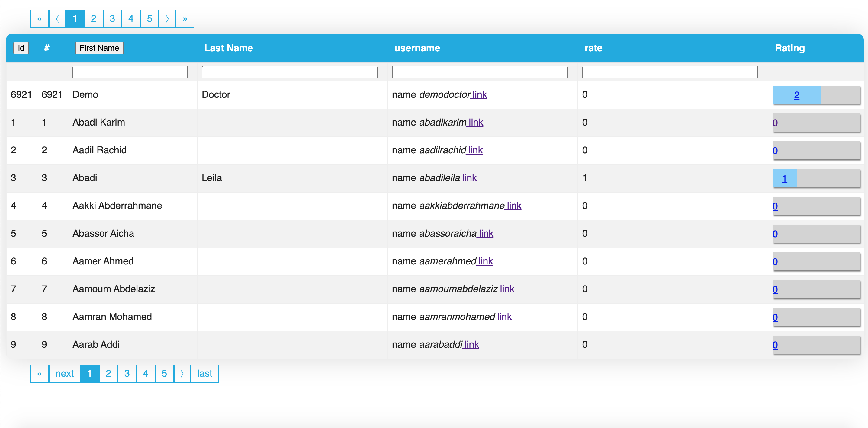Click the bottom next-page single arrow
The height and width of the screenshot is (428, 868).
click(182, 373)
